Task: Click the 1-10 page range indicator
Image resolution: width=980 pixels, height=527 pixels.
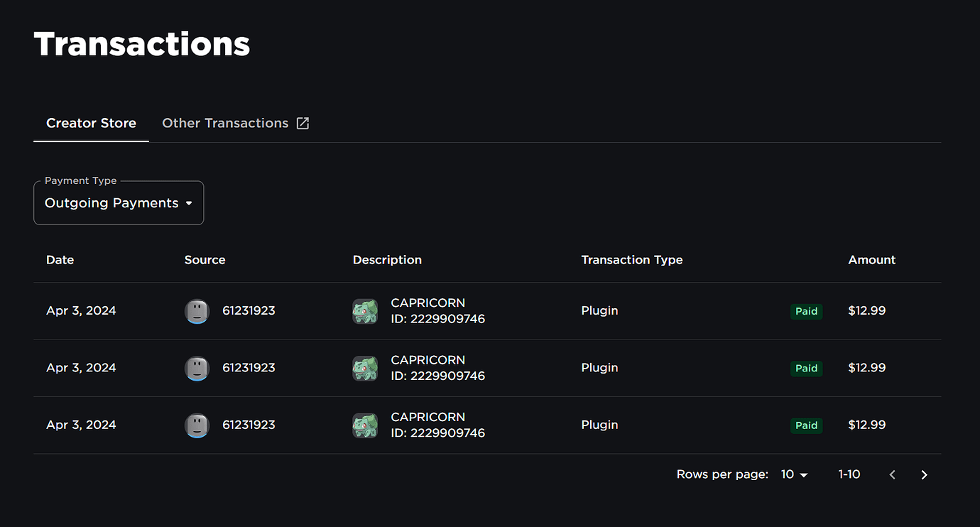Action: tap(849, 474)
